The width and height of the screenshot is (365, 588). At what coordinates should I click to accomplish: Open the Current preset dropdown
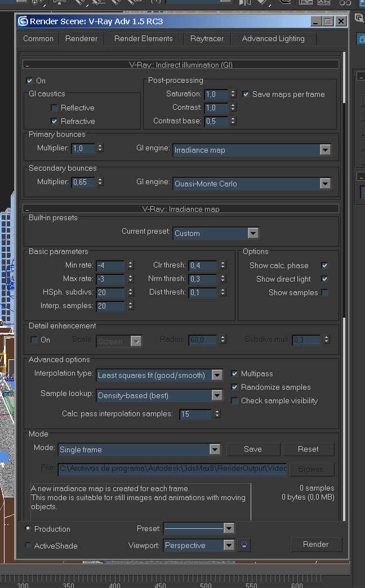[216, 233]
